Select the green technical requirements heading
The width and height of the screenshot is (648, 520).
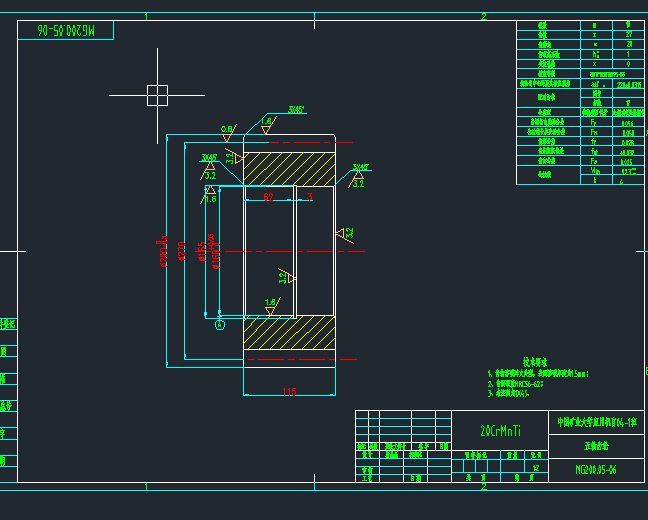(535, 363)
